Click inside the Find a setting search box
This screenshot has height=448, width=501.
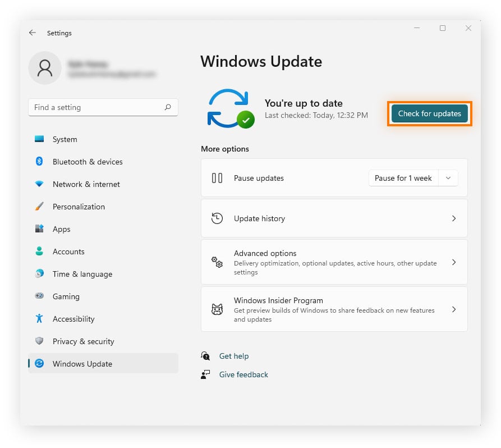[103, 107]
